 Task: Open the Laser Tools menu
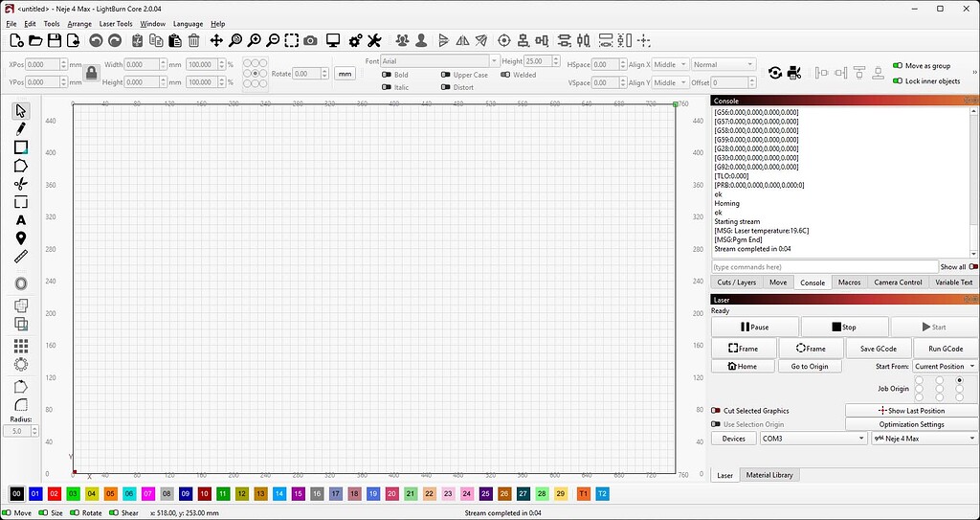pos(116,24)
